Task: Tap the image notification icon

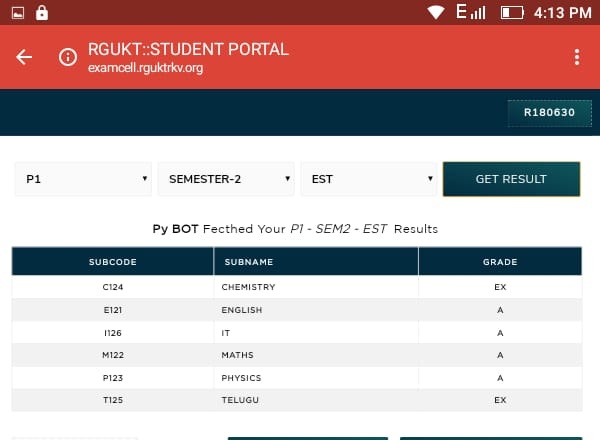Action: click(x=18, y=13)
